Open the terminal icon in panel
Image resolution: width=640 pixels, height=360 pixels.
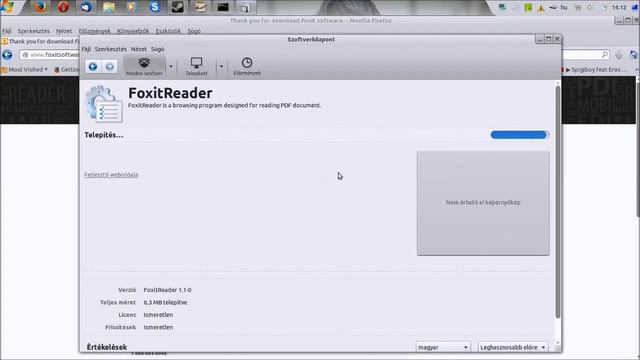(x=223, y=7)
